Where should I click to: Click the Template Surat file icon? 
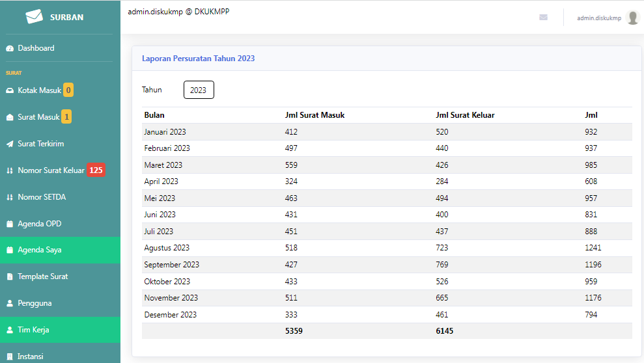click(x=10, y=277)
